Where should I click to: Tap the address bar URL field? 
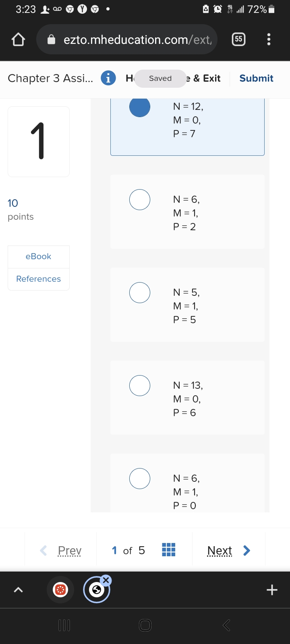coord(137,39)
